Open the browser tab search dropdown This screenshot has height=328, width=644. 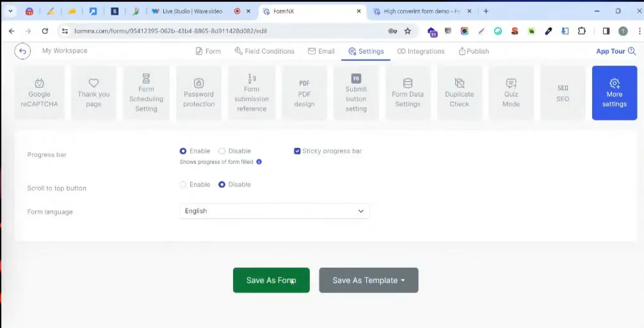coord(10,12)
